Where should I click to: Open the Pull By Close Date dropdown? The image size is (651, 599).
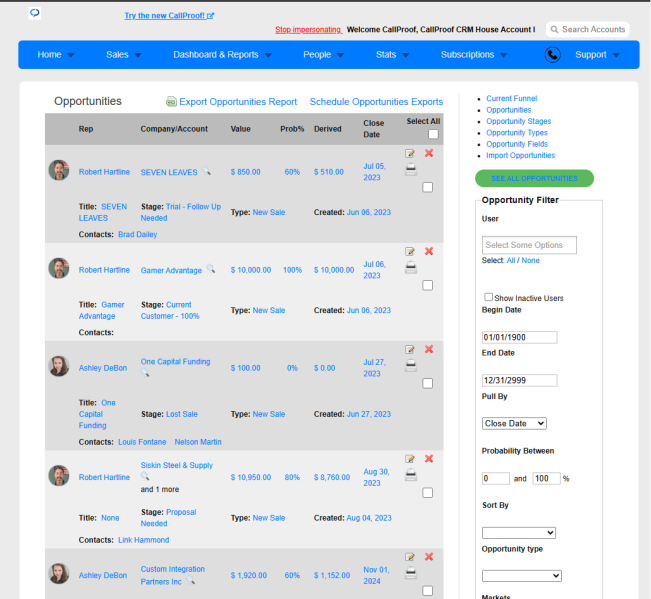click(x=514, y=423)
